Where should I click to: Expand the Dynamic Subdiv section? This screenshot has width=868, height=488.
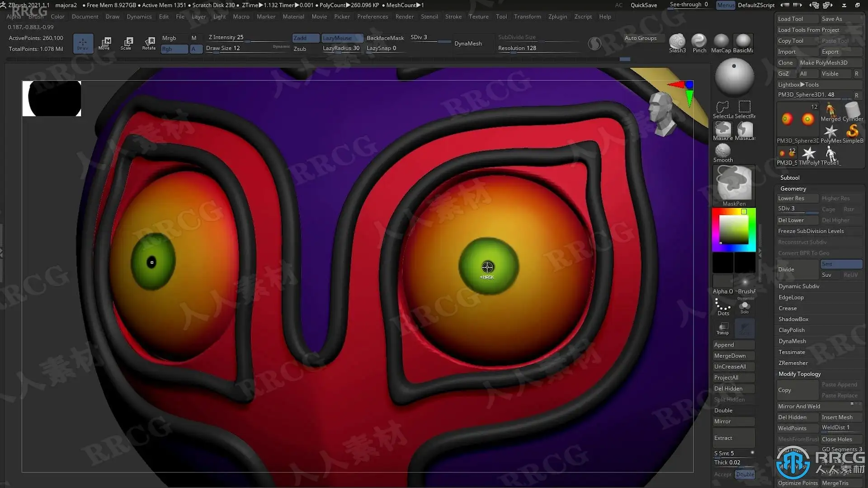[798, 286]
